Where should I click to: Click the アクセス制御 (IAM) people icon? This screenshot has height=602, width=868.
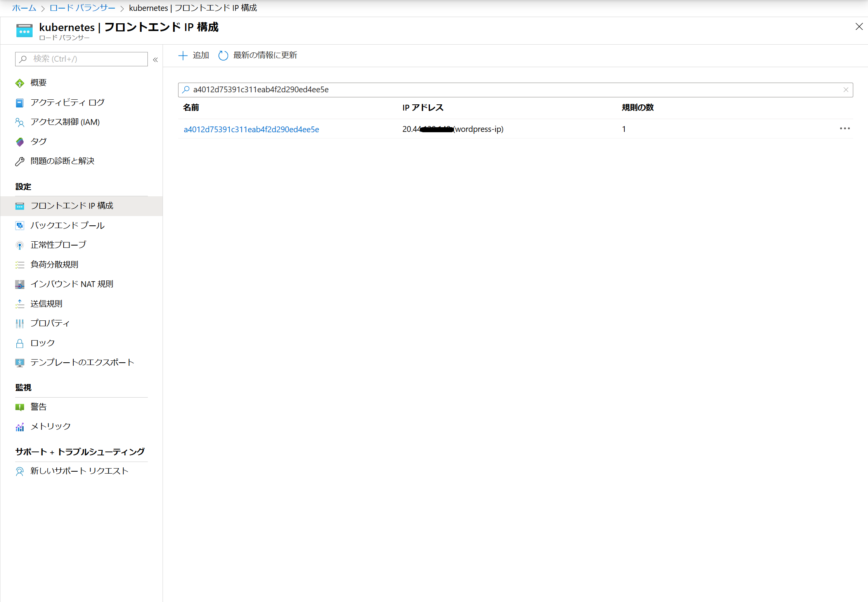tap(20, 122)
